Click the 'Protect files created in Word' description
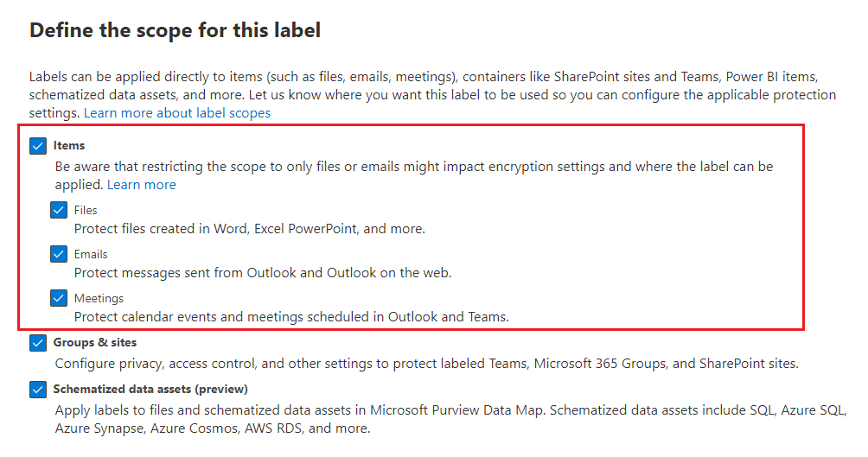868x457 pixels. point(249,229)
